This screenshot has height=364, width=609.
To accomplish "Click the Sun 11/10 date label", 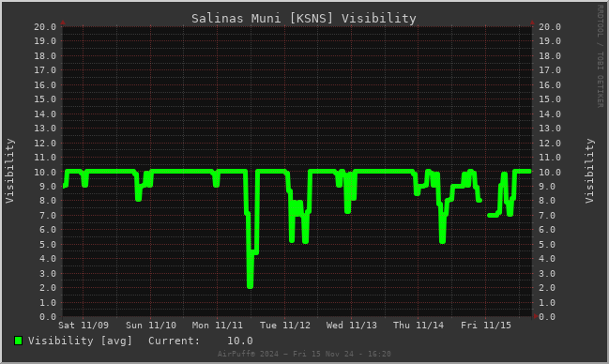I will tap(151, 326).
